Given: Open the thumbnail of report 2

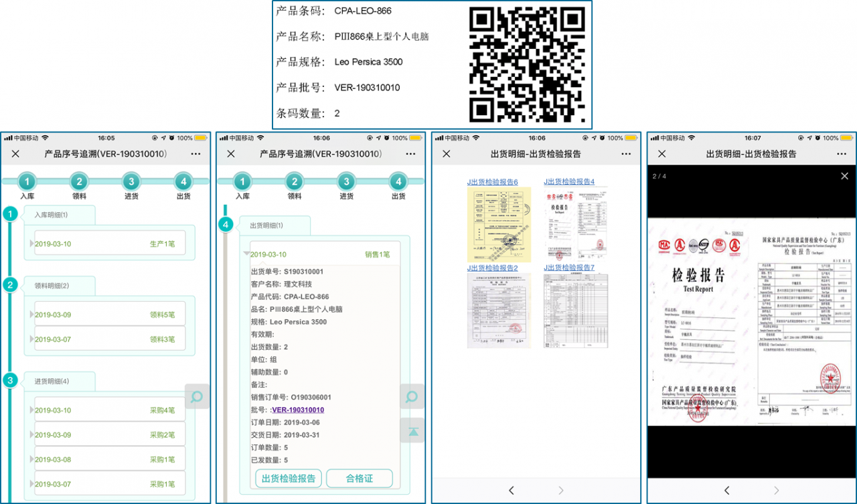Looking at the screenshot, I should 499,310.
